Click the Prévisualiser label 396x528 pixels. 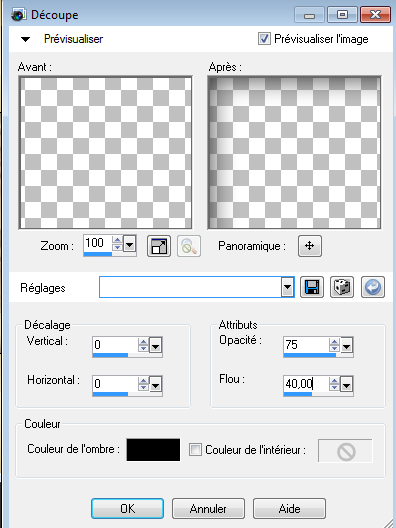coord(73,39)
